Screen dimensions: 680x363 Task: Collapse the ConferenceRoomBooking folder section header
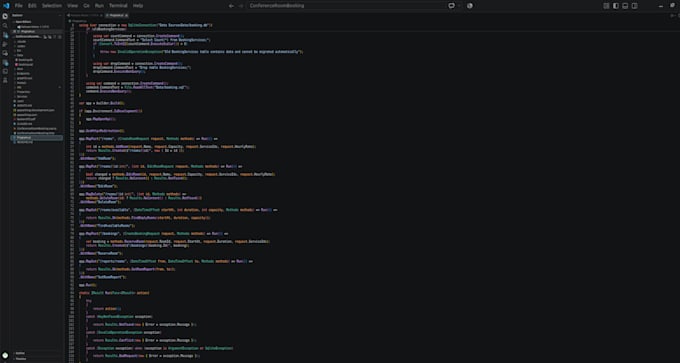28,37
